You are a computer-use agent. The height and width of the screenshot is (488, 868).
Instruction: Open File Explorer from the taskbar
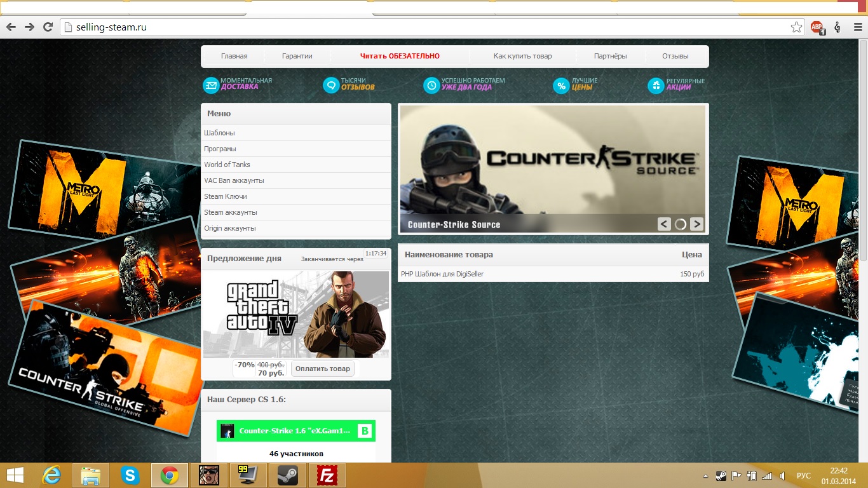coord(91,475)
